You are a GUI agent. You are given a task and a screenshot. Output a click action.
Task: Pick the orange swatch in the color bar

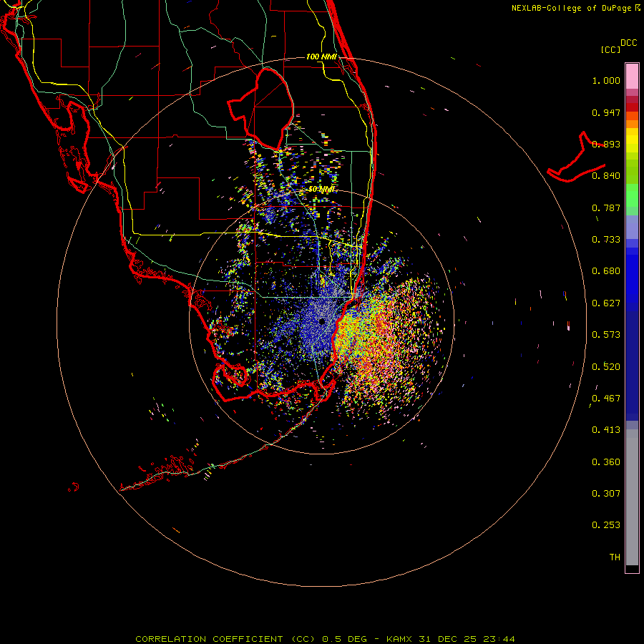point(632,124)
